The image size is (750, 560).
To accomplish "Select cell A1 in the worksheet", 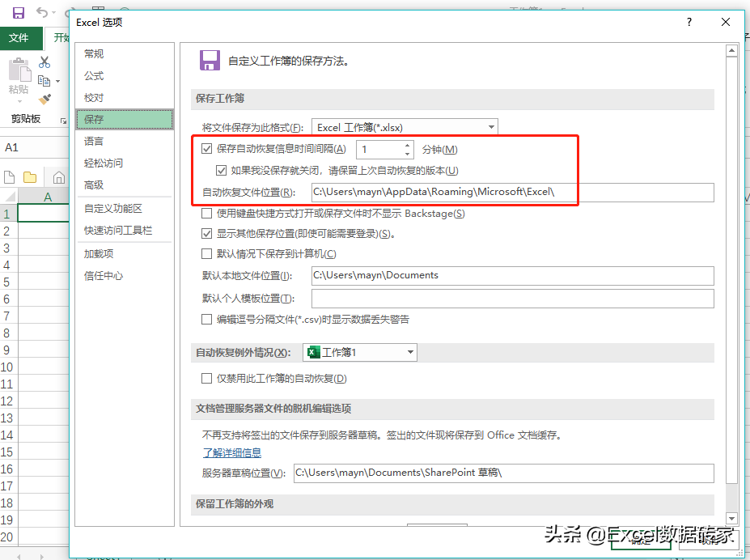I will [44, 213].
